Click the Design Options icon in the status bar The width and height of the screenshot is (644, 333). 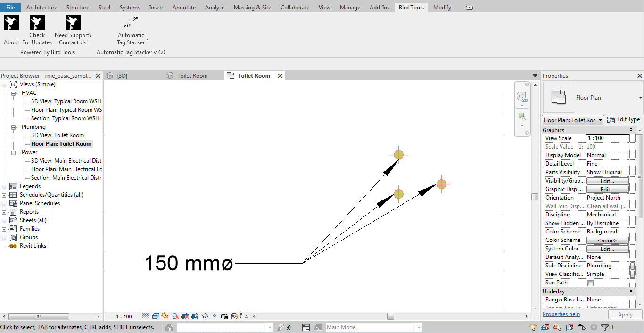(305, 327)
